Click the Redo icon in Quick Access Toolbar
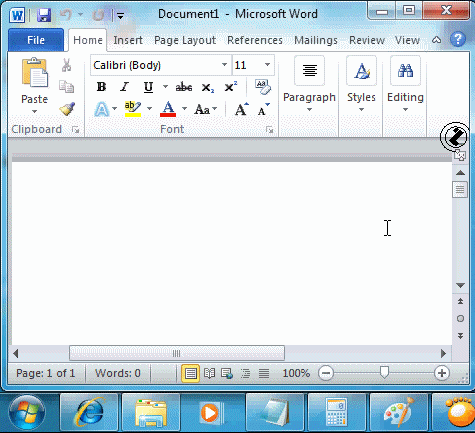475x433 pixels. tap(98, 15)
